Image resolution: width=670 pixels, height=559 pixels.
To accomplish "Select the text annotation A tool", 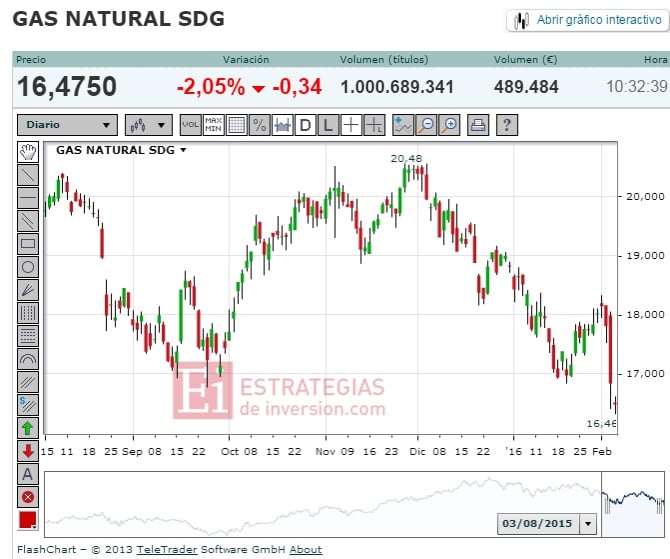I will 28,474.
